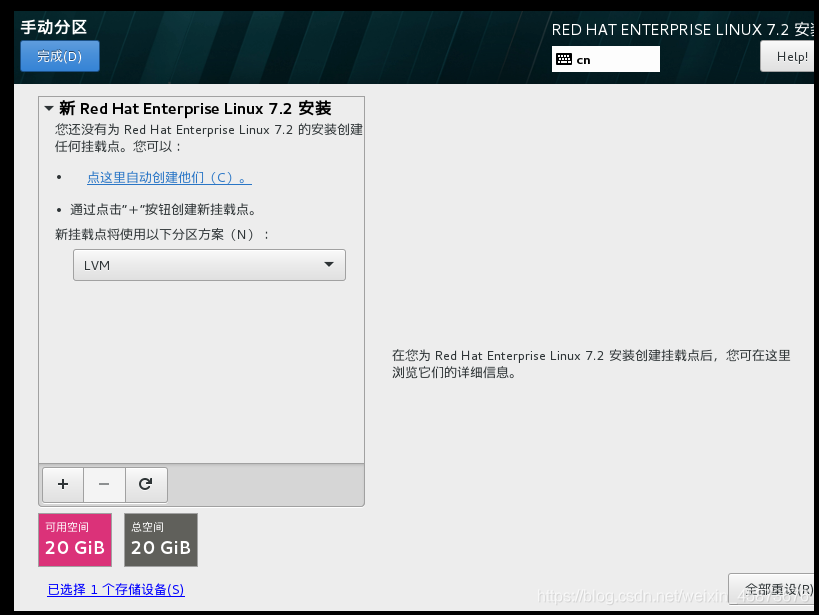
Task: Click the keyboard layout icon beside cn
Action: [x=564, y=59]
